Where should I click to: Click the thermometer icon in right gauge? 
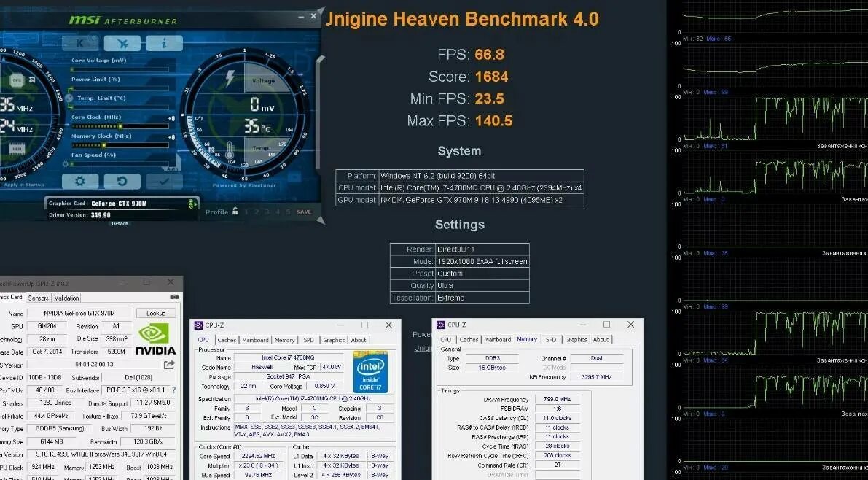tap(230, 150)
